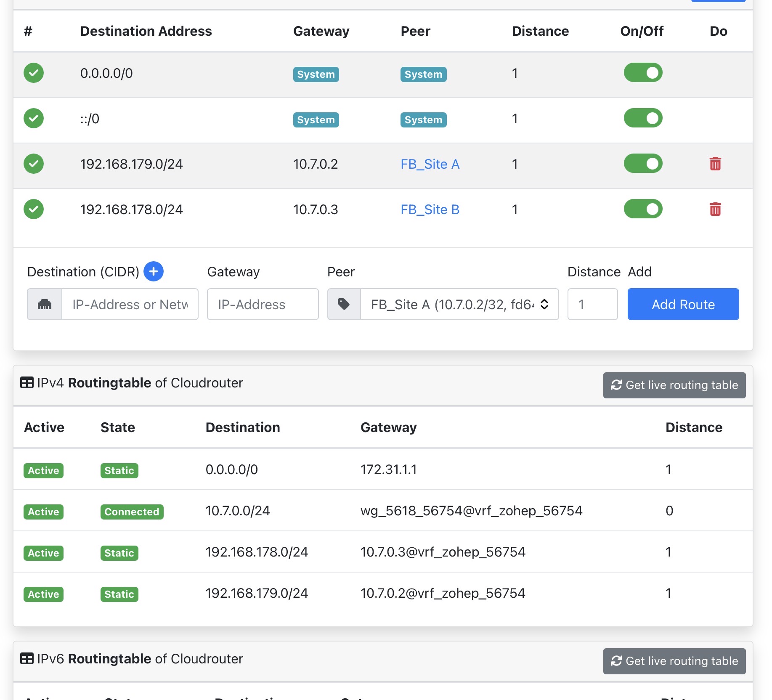Get live routing table for IPv4
The height and width of the screenshot is (700, 772).
click(x=674, y=385)
